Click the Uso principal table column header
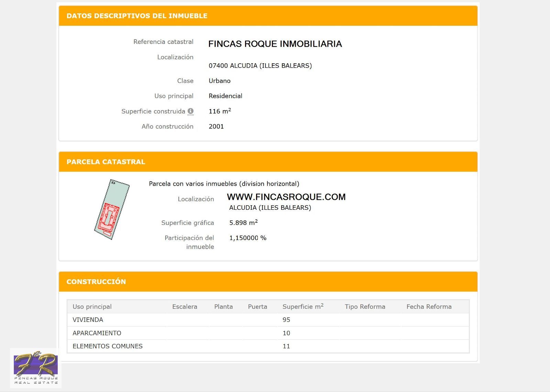This screenshot has height=392, width=550. tap(92, 307)
